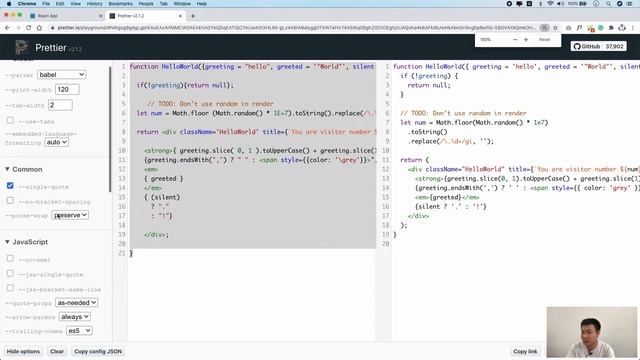
Task: Open the Chrome File menu
Action: click(46, 4)
